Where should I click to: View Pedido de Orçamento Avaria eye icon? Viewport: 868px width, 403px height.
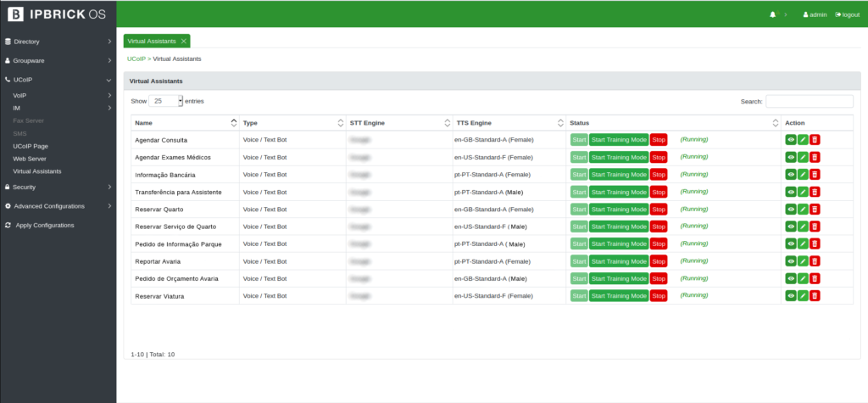[791, 278]
